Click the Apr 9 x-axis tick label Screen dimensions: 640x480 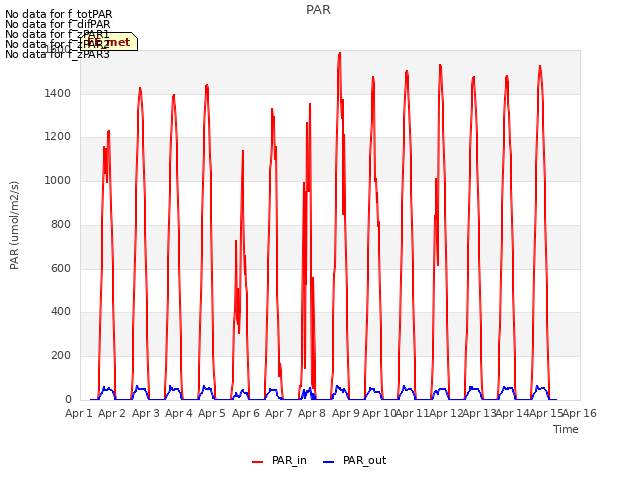[346, 413]
